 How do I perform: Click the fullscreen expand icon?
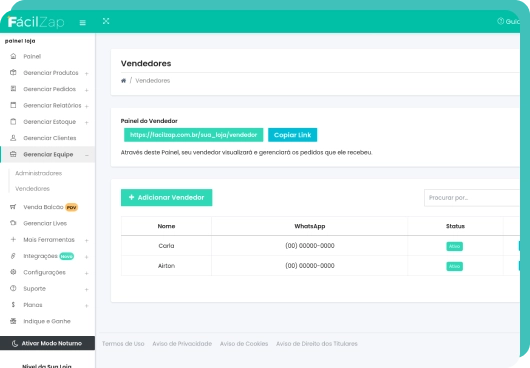click(x=106, y=21)
